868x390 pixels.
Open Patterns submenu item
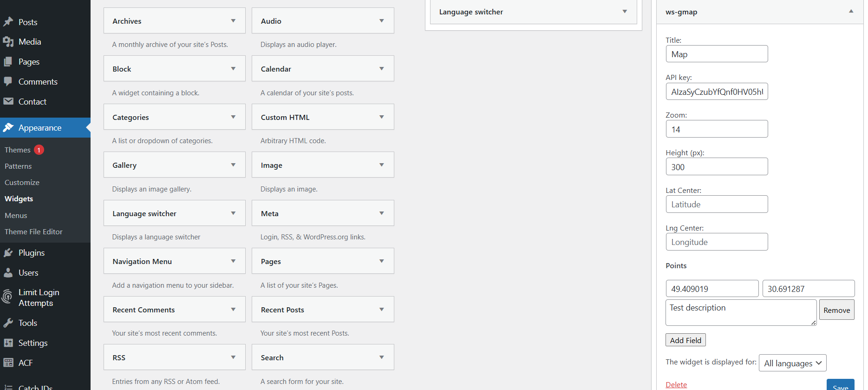(x=18, y=166)
